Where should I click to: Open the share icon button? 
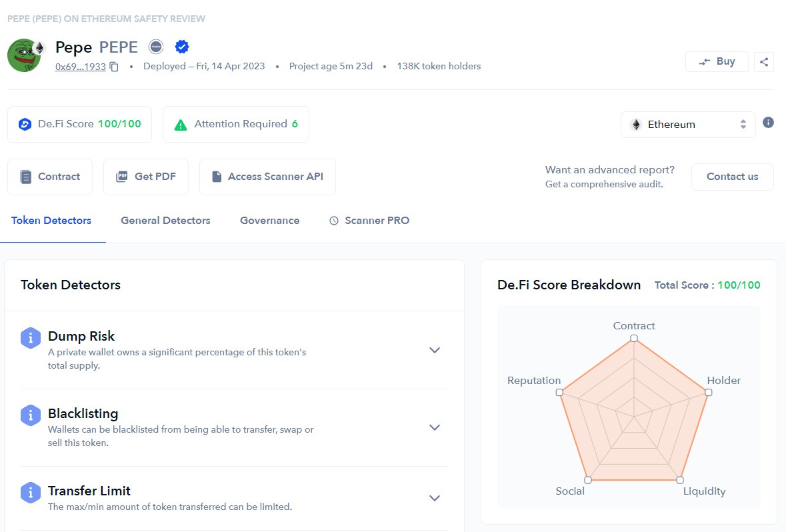tap(764, 62)
